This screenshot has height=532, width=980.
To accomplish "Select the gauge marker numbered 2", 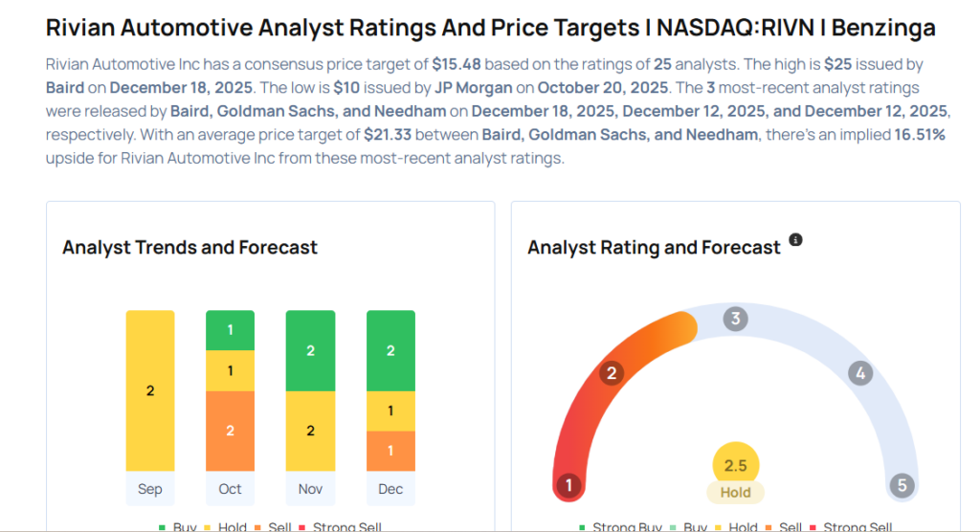I will (x=612, y=373).
